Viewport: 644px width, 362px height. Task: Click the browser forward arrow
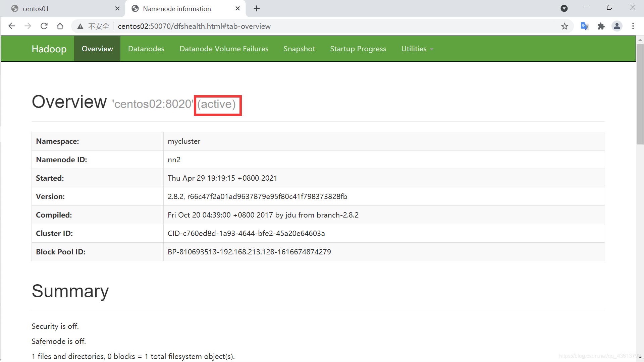(x=28, y=26)
